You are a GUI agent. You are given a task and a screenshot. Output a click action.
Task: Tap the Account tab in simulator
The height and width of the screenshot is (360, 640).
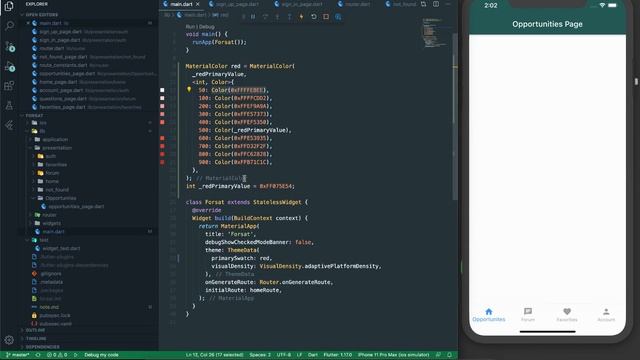click(x=606, y=315)
